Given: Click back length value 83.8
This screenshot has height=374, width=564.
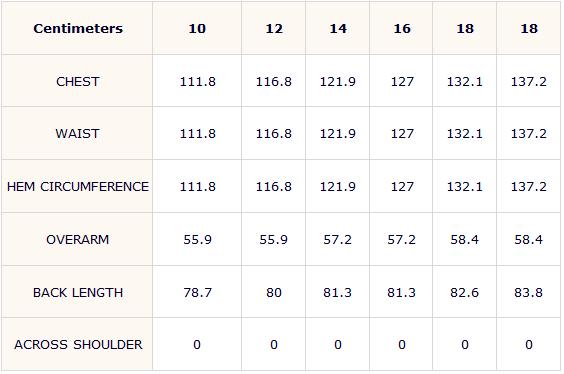Looking at the screenshot, I should click(x=528, y=292).
